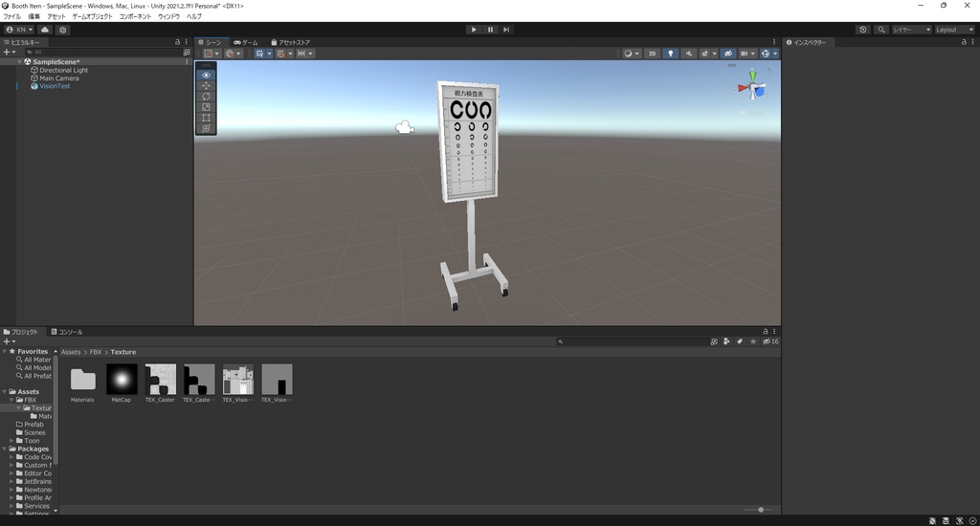Open the KN account dropdown
This screenshot has width=980, height=526.
(x=19, y=30)
